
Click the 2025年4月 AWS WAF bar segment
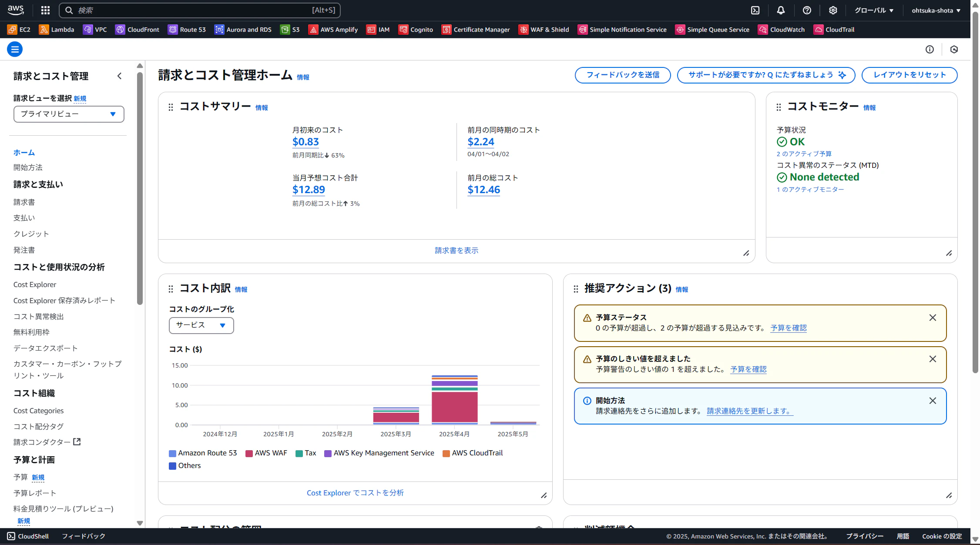(x=455, y=407)
